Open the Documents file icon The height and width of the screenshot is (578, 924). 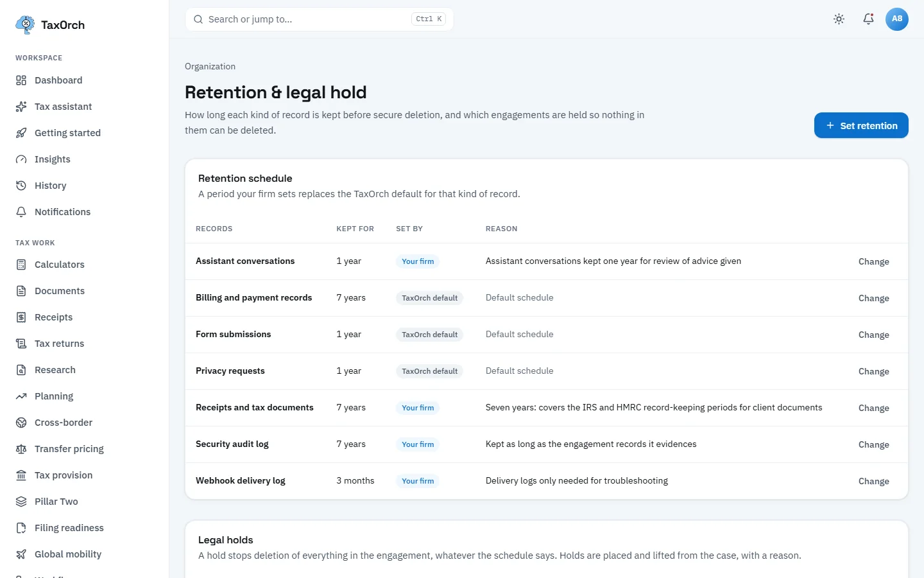[21, 291]
